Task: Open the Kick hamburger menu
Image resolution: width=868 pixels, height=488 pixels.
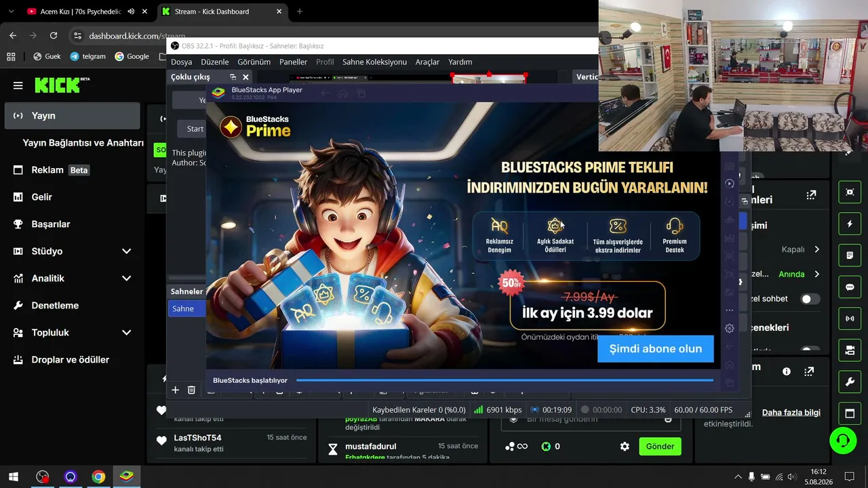Action: pyautogui.click(x=18, y=85)
